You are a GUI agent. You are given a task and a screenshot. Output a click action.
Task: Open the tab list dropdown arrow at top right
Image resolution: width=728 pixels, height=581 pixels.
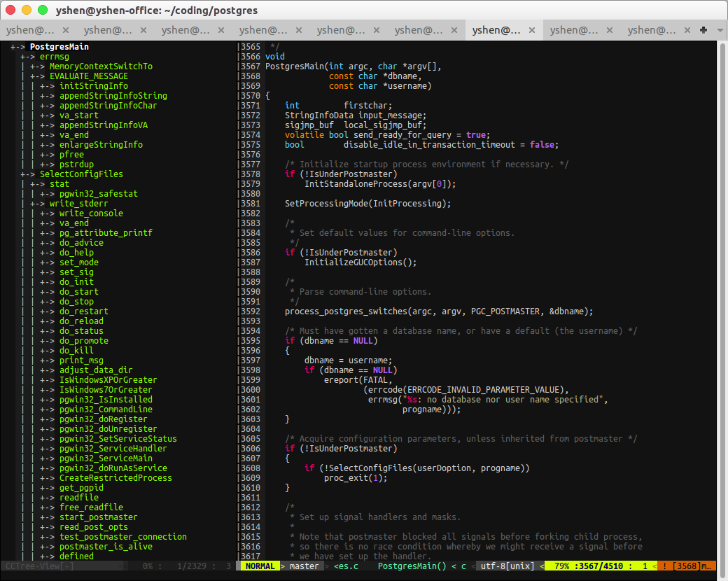[720, 31]
